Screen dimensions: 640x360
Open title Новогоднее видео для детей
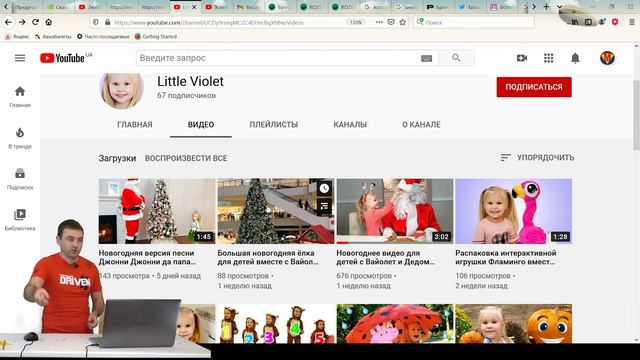[386, 258]
